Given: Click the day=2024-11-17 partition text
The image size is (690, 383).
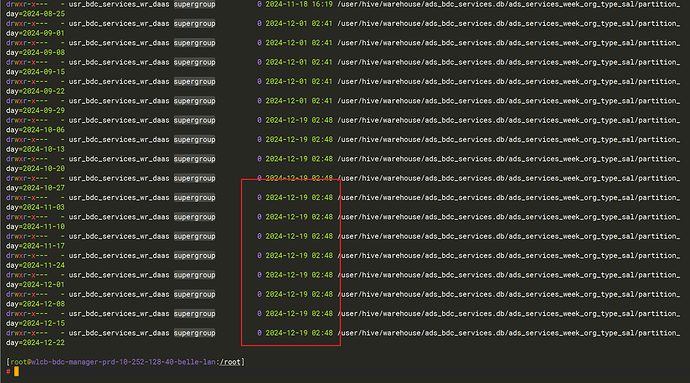Looking at the screenshot, I should pyautogui.click(x=35, y=247).
